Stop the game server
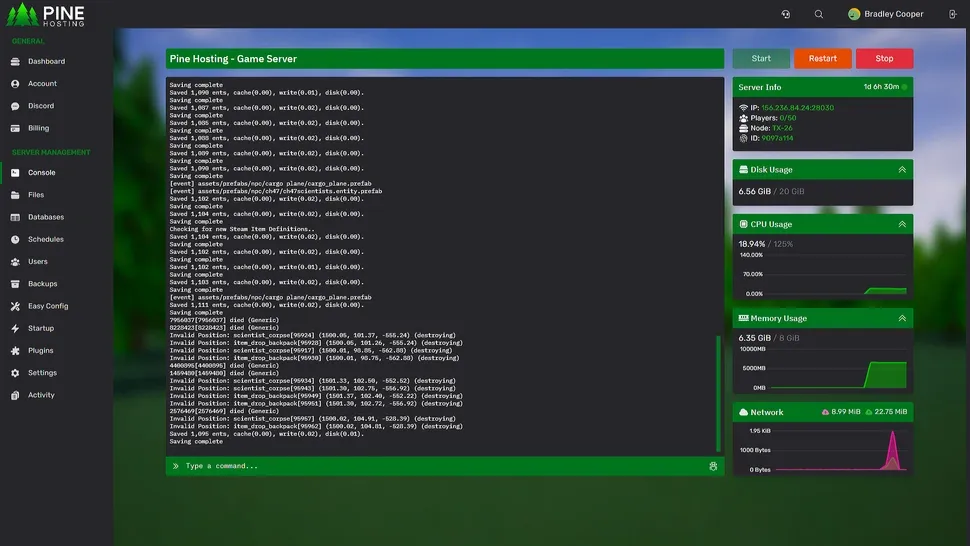The width and height of the screenshot is (970, 546). tap(884, 59)
